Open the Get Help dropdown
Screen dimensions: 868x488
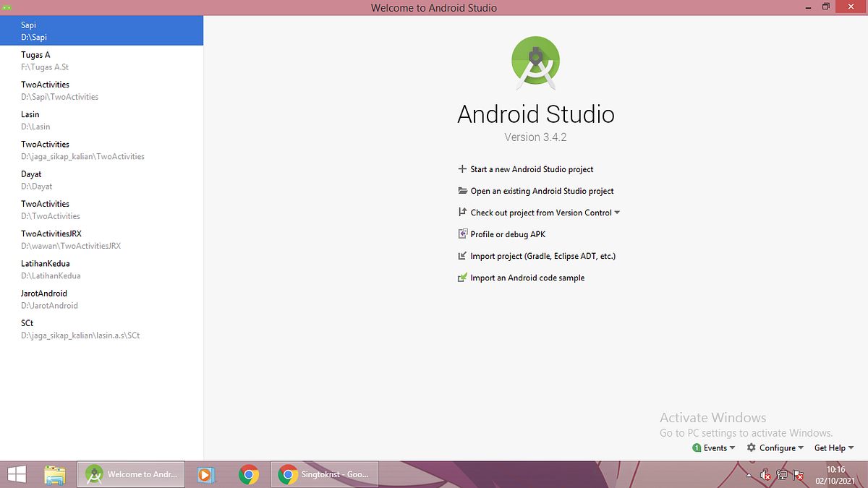[x=834, y=448]
